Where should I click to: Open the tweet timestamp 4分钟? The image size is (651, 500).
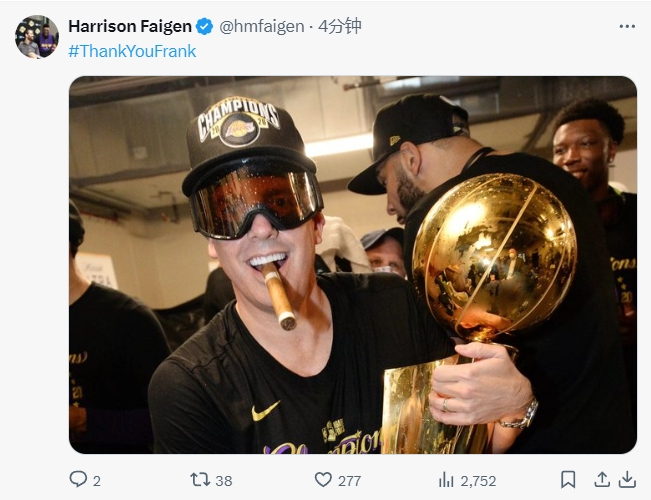pyautogui.click(x=340, y=26)
